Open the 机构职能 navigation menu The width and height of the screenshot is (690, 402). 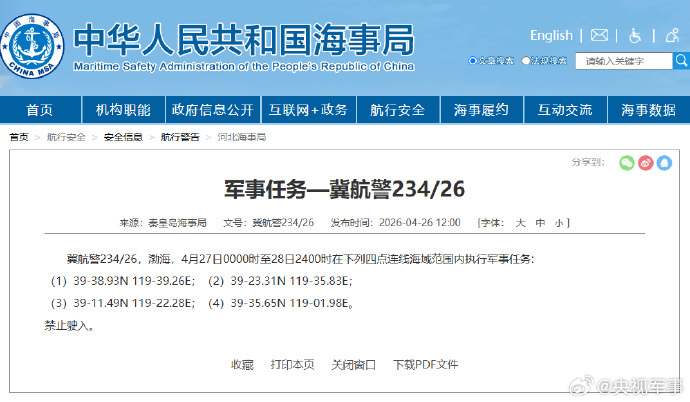(123, 109)
